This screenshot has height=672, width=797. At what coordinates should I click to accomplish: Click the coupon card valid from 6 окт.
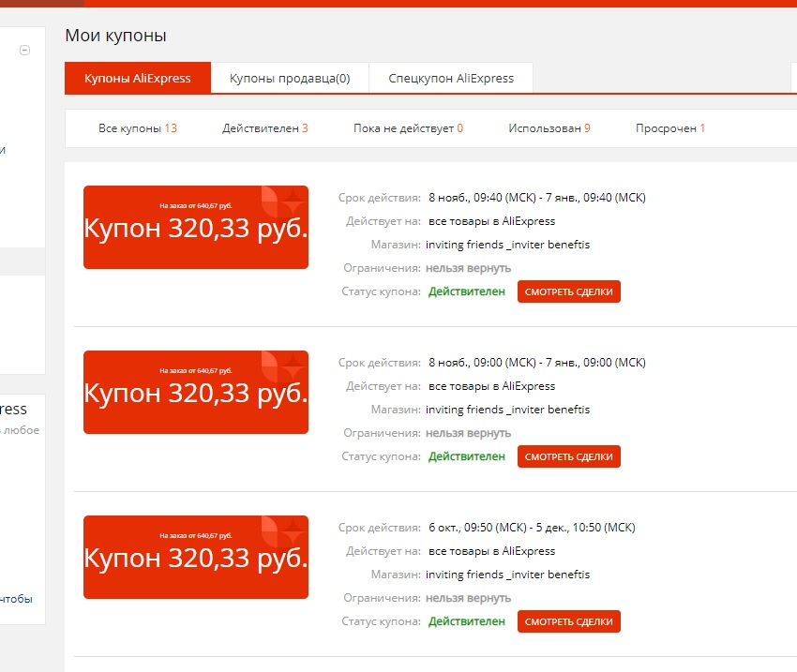pos(196,558)
